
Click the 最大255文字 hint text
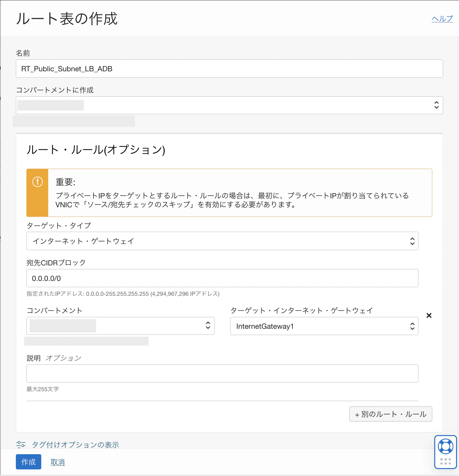point(43,389)
